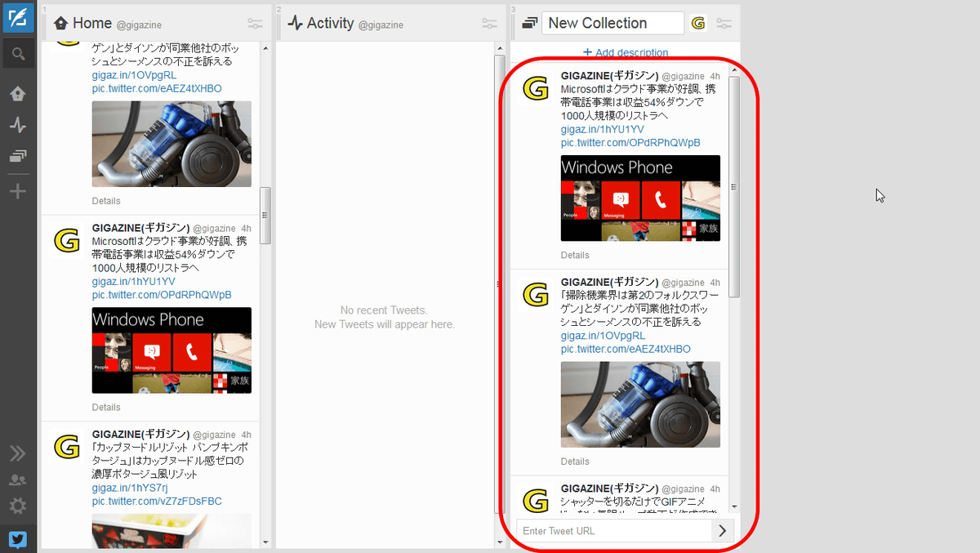This screenshot has height=553, width=980.
Task: Show Details under Home vacuum tweet
Action: 106,201
